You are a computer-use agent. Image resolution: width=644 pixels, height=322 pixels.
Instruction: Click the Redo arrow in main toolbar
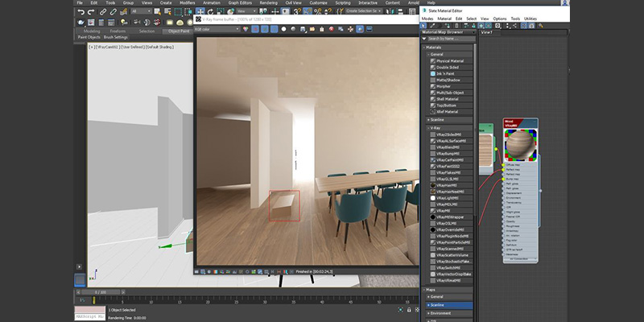click(x=91, y=12)
